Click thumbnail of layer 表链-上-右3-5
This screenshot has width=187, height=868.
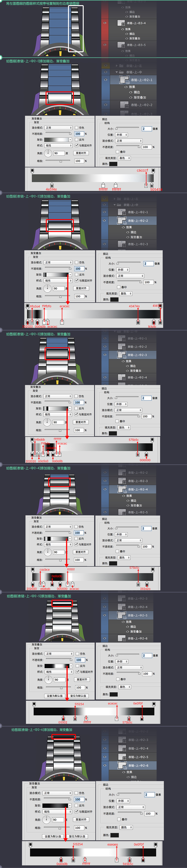pos(121,45)
